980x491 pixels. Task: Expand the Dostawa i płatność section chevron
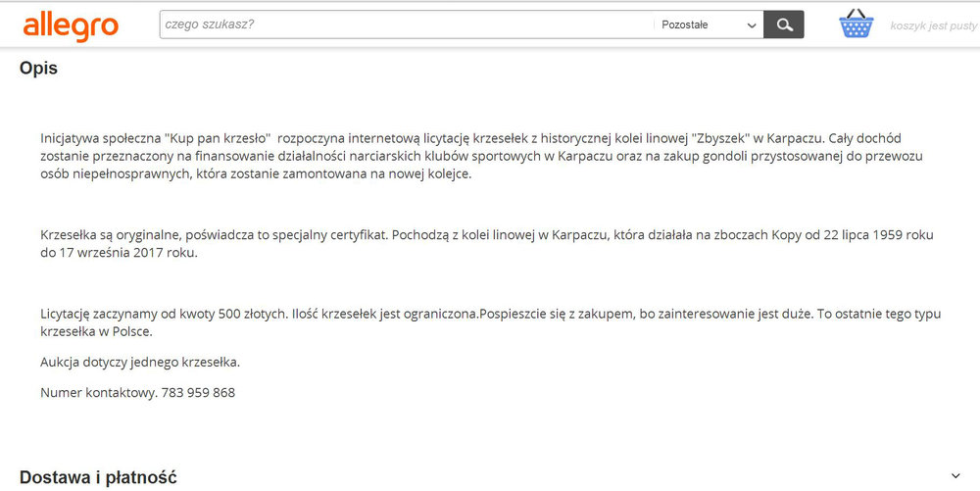(955, 476)
